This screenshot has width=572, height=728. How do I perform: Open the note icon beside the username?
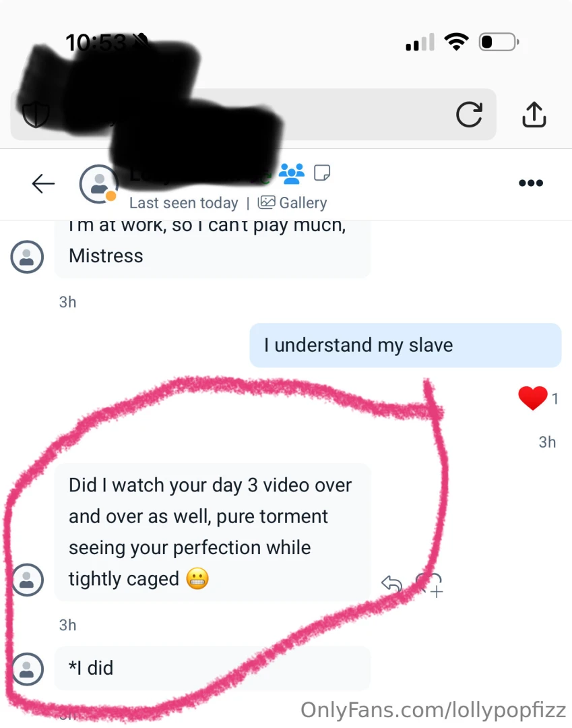322,173
